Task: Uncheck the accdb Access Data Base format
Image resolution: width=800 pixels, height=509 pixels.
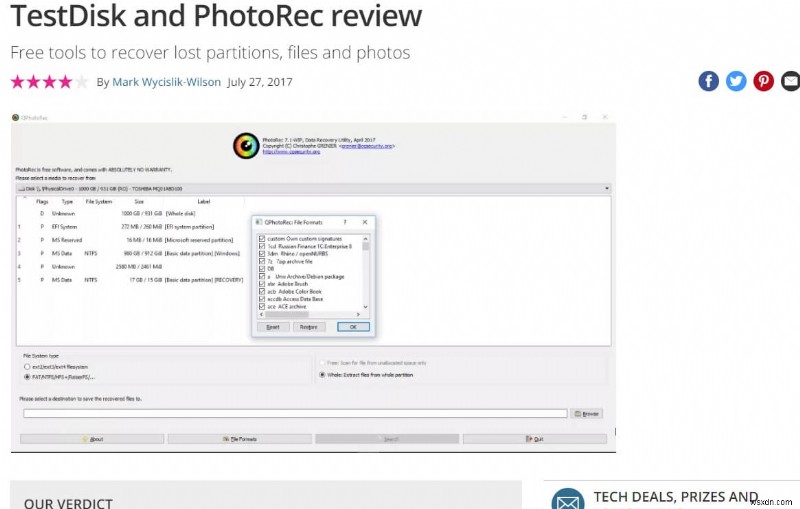Action: pos(262,299)
